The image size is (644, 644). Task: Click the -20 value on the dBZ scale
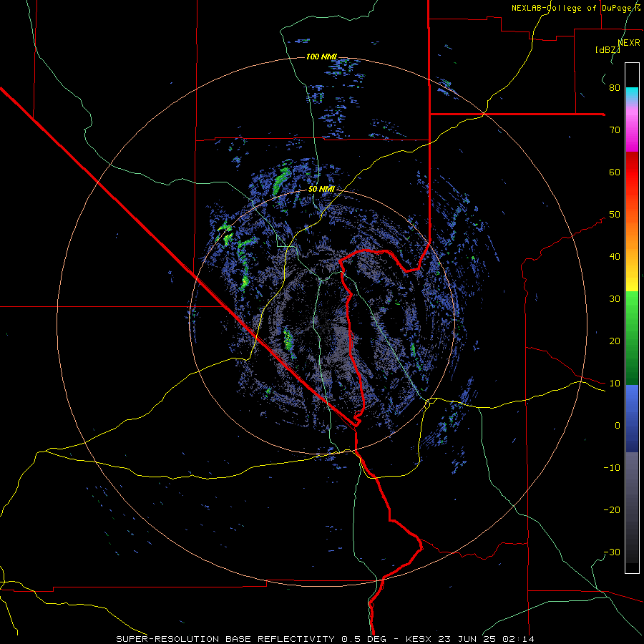(612, 509)
